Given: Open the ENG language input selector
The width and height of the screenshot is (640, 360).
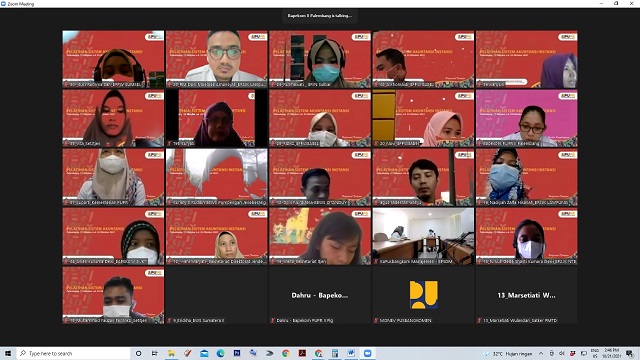Looking at the screenshot, I should tap(595, 353).
